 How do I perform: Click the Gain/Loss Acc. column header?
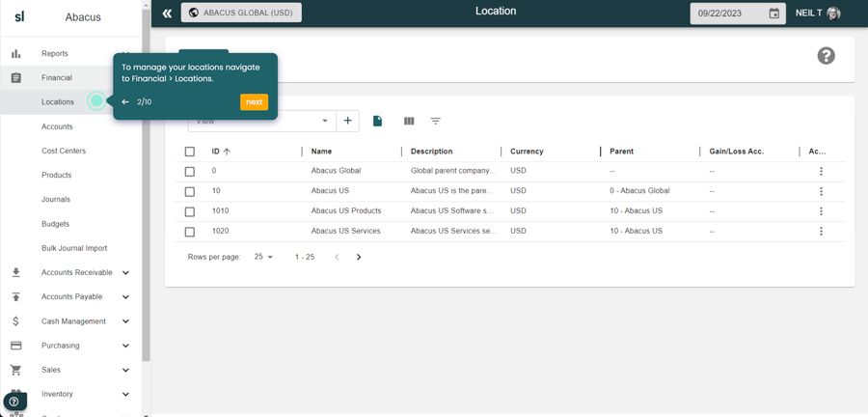[x=736, y=152]
